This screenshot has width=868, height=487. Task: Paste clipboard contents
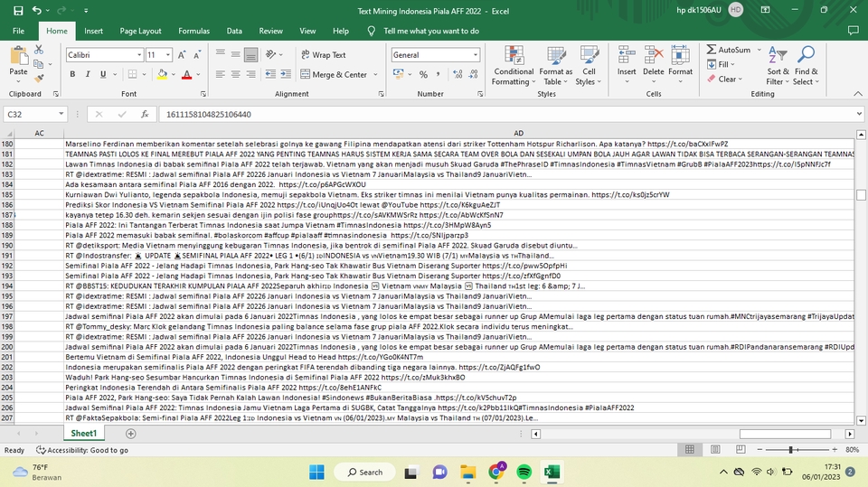(18, 62)
